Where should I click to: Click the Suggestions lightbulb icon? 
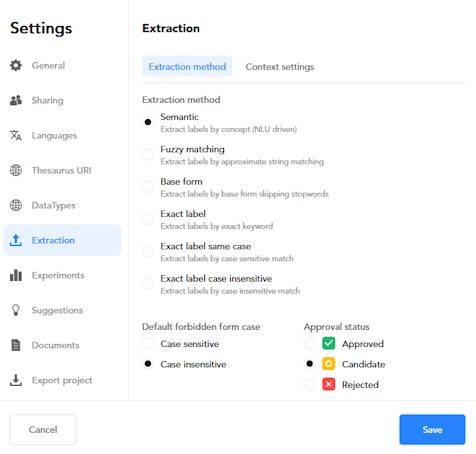coord(16,310)
